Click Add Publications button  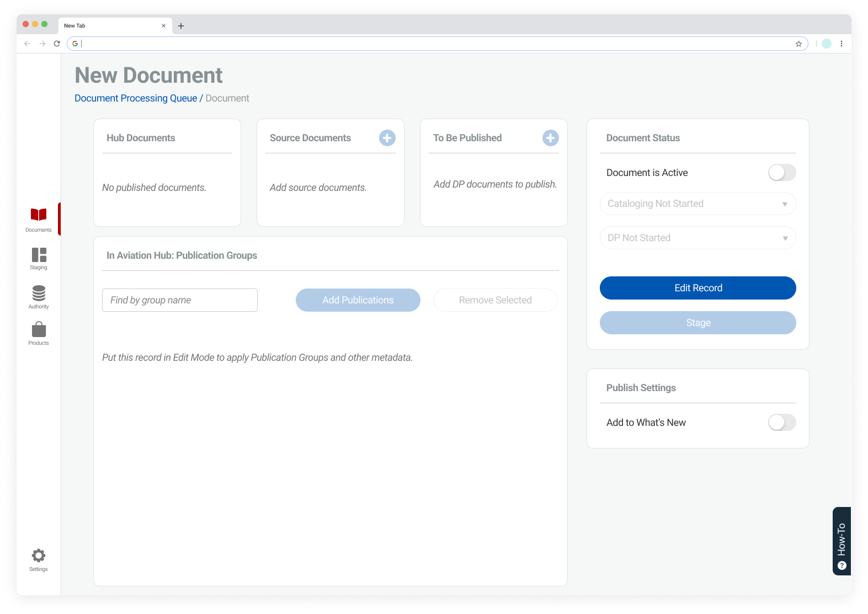pyautogui.click(x=358, y=300)
